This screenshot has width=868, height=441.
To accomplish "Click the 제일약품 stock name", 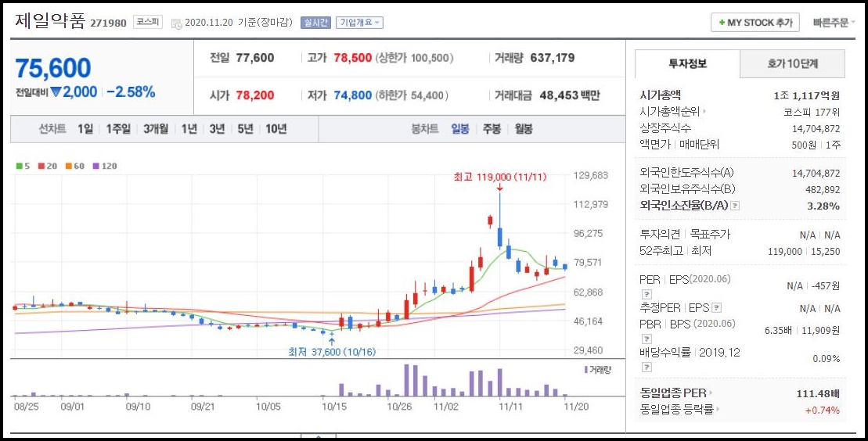I will (x=50, y=21).
